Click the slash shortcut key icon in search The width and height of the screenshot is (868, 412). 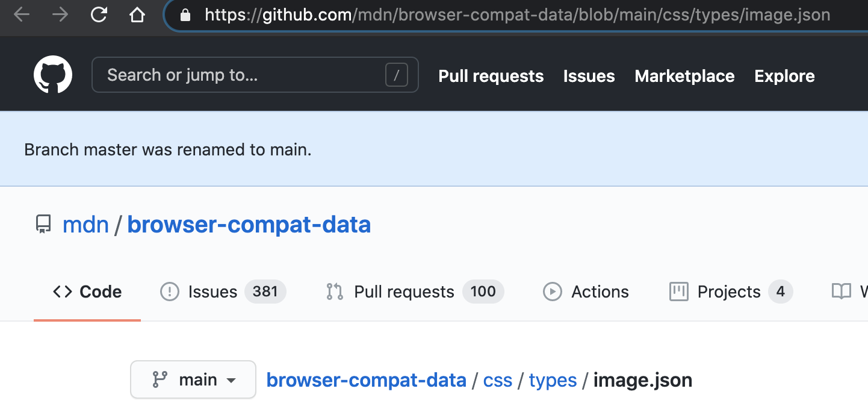(396, 75)
